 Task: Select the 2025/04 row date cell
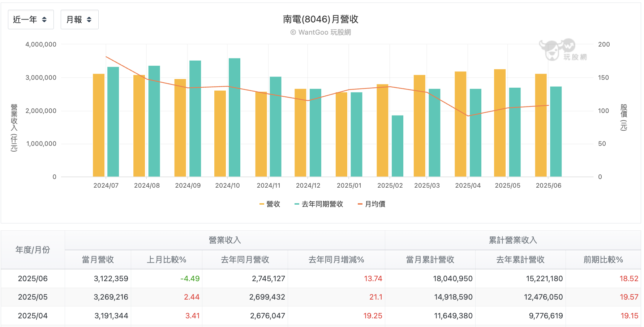(33, 316)
